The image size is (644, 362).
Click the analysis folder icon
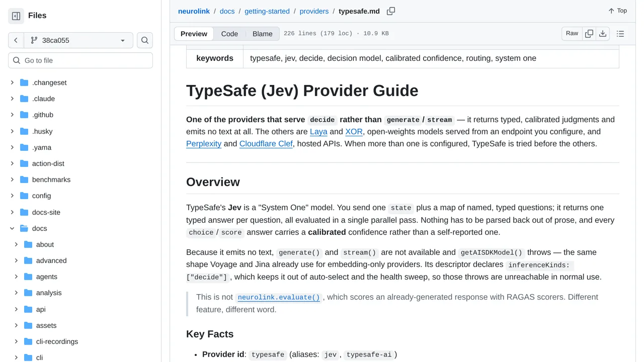28,293
